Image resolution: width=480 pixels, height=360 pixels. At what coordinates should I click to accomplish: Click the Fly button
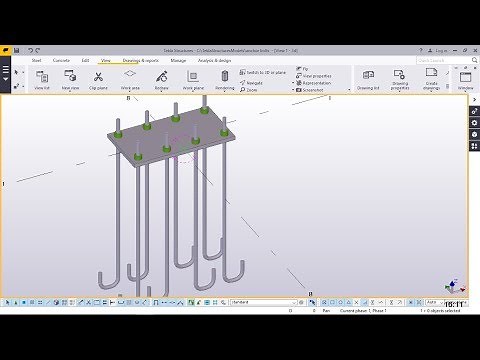coord(302,69)
